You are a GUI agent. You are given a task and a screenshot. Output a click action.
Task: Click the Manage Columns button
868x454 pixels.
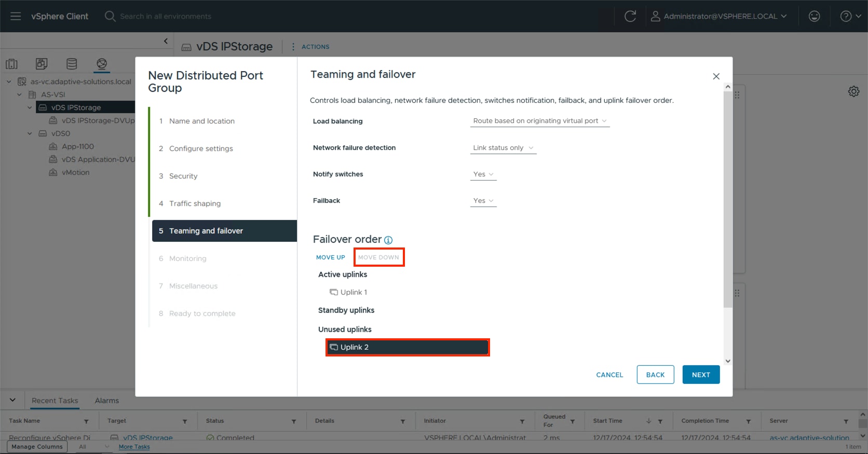37,447
